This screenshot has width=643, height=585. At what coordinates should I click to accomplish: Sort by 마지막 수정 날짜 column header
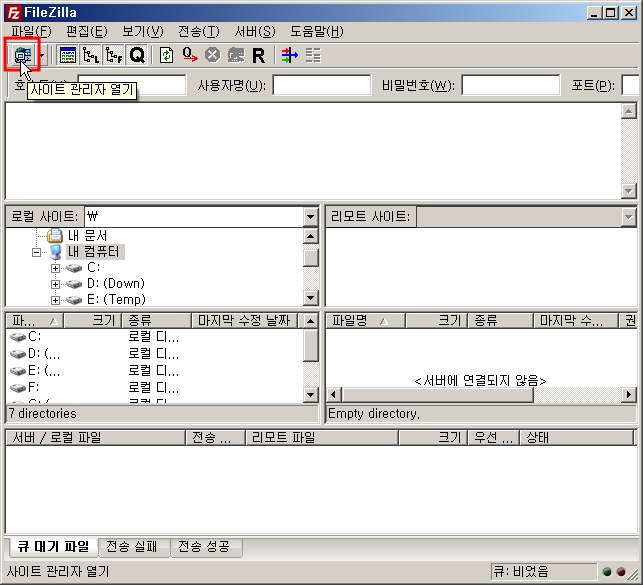pos(244,321)
